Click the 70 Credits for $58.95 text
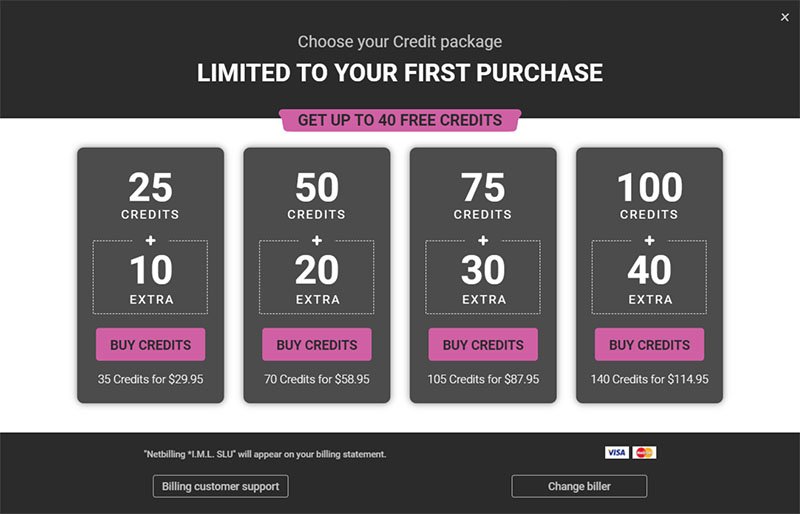 coord(317,379)
